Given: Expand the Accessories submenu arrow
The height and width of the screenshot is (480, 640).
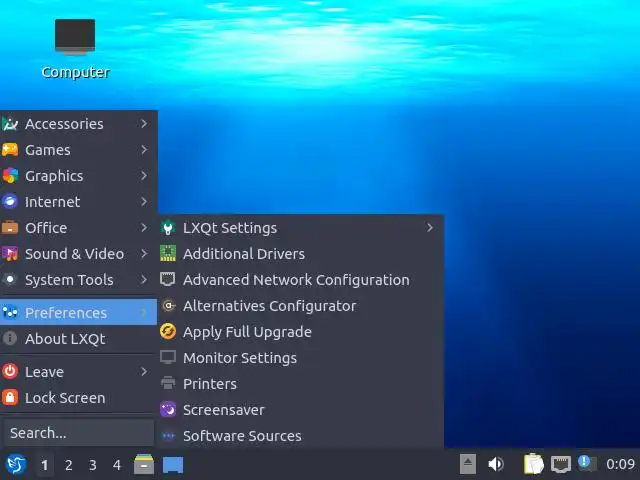Looking at the screenshot, I should (x=144, y=124).
